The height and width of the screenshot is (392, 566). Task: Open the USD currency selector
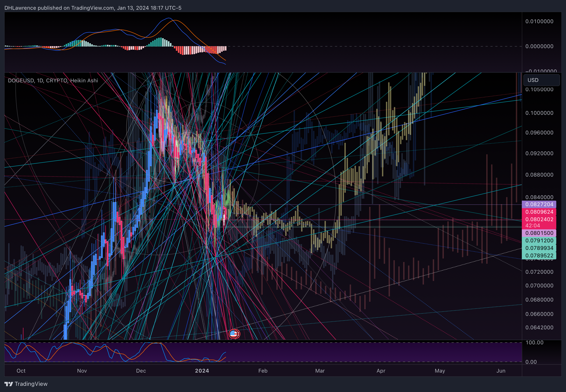point(541,80)
